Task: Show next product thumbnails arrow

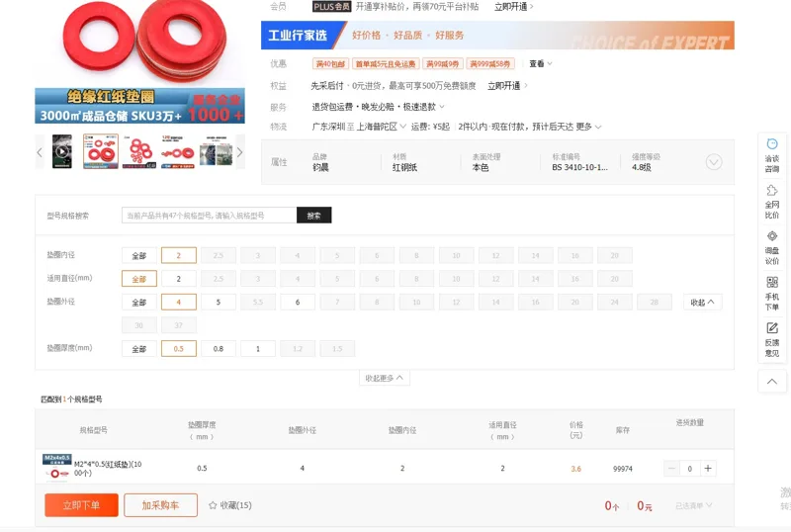Action: pos(240,152)
